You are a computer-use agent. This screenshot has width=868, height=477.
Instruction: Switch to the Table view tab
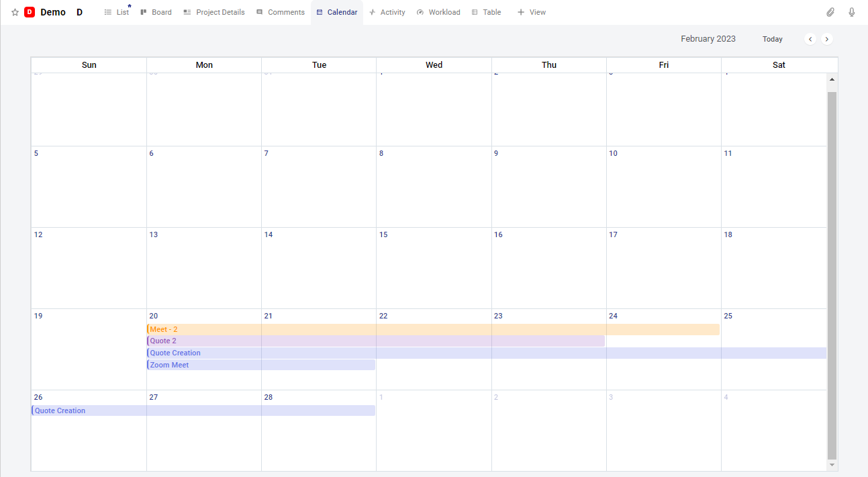point(486,12)
